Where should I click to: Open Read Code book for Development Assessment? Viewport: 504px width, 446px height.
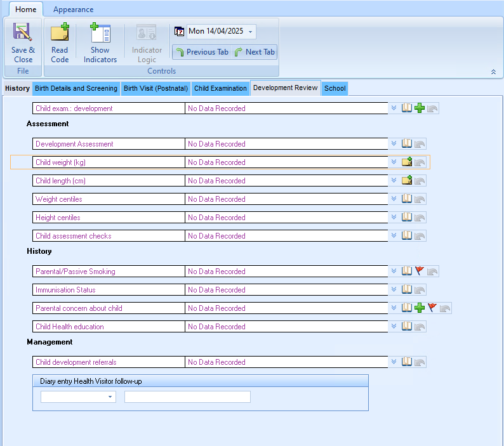pos(407,143)
